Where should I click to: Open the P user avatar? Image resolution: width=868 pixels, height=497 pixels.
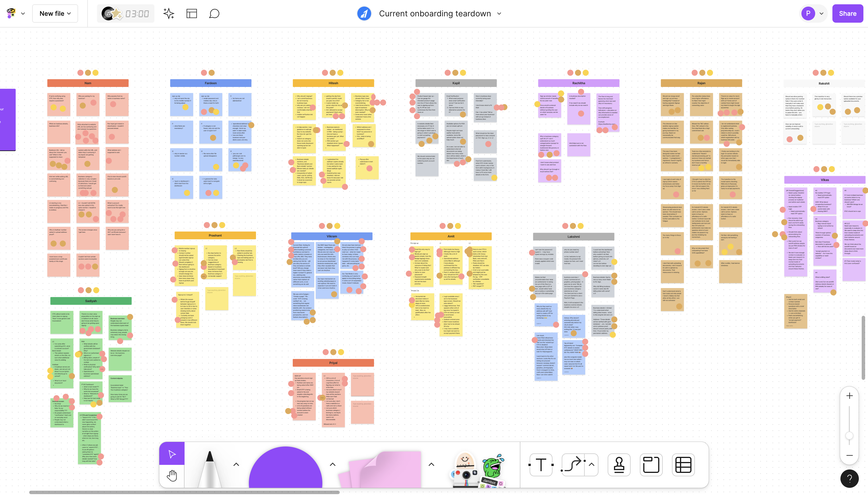(x=808, y=14)
